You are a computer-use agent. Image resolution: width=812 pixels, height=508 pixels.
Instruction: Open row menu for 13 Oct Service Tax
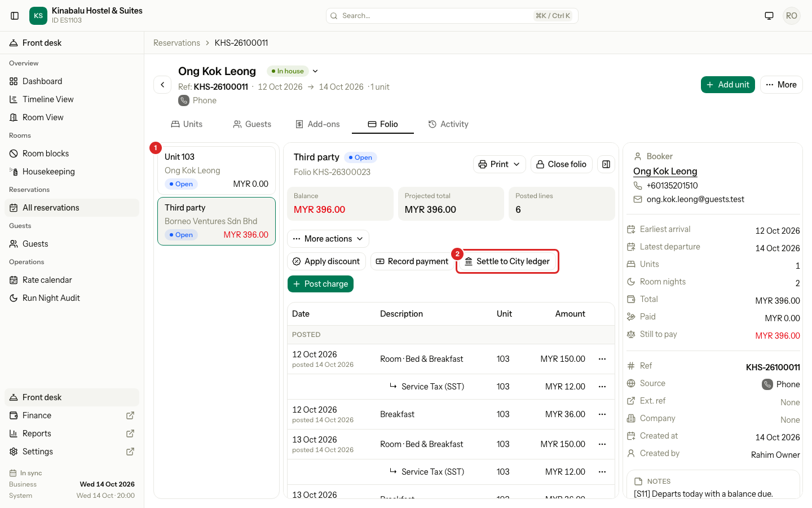click(x=602, y=472)
